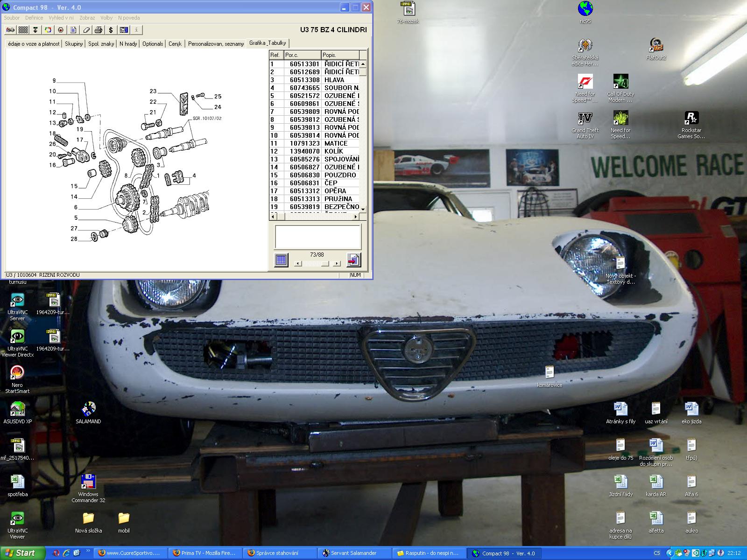Image resolution: width=747 pixels, height=560 pixels.
Task: Click the printer toolbar icon
Action: (x=99, y=30)
